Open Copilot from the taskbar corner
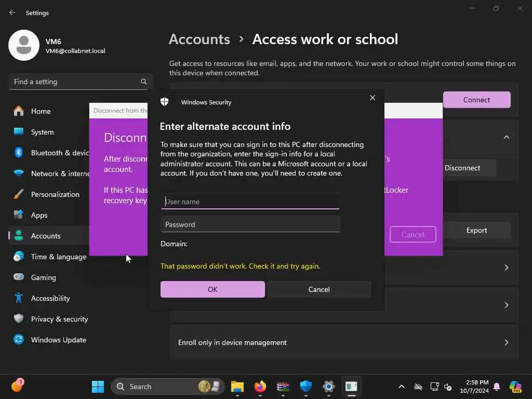The image size is (532, 399). click(x=515, y=387)
